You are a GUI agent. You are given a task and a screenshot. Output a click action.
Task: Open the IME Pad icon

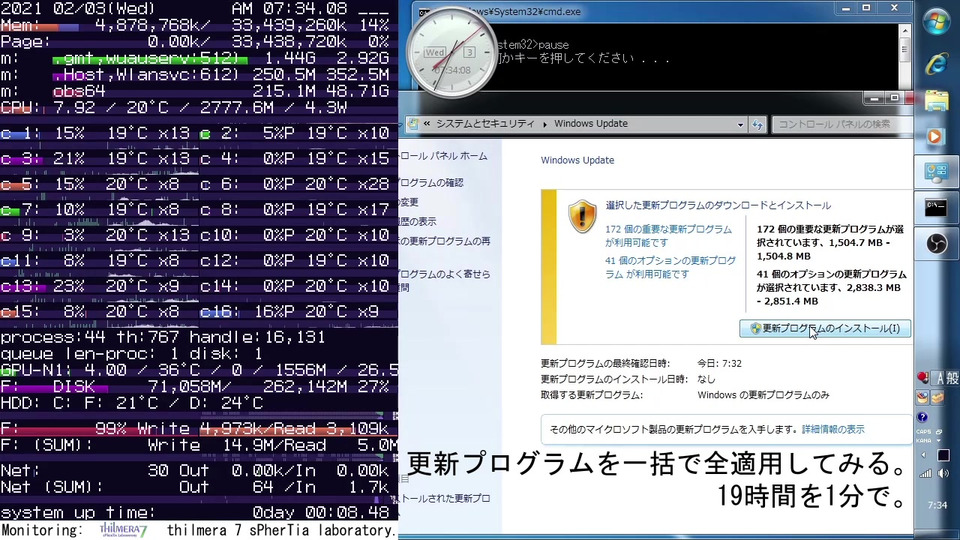point(923,398)
